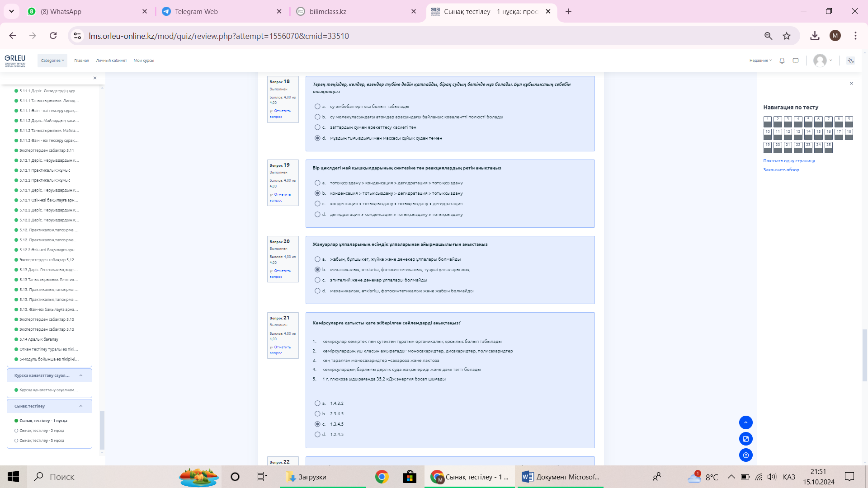
Task: Open Chrome downloads arrow icon
Action: 815,36
